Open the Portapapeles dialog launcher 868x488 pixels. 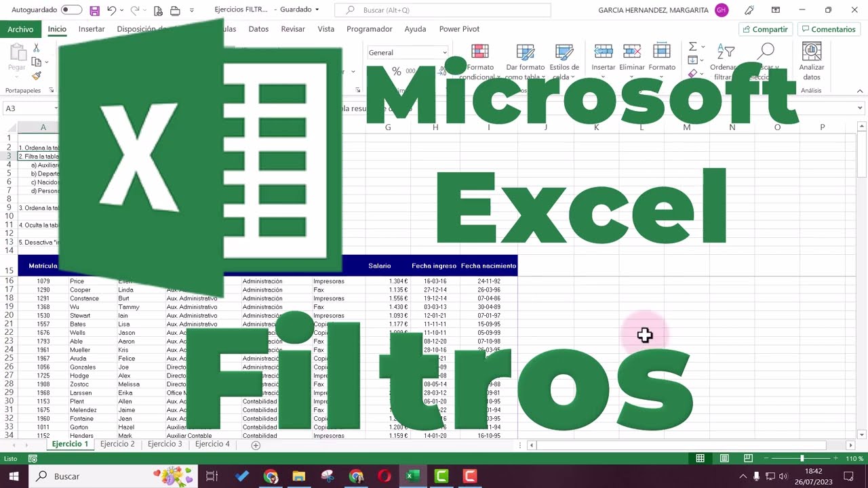[50, 91]
